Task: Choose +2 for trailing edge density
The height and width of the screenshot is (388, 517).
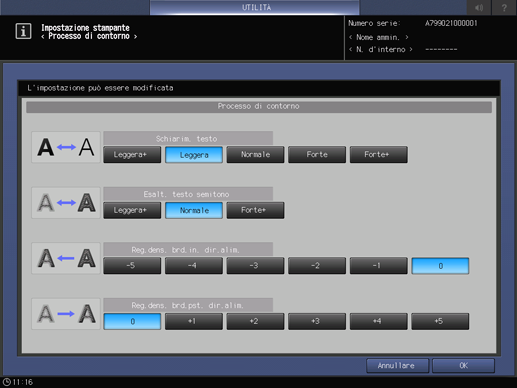Action: pos(255,321)
